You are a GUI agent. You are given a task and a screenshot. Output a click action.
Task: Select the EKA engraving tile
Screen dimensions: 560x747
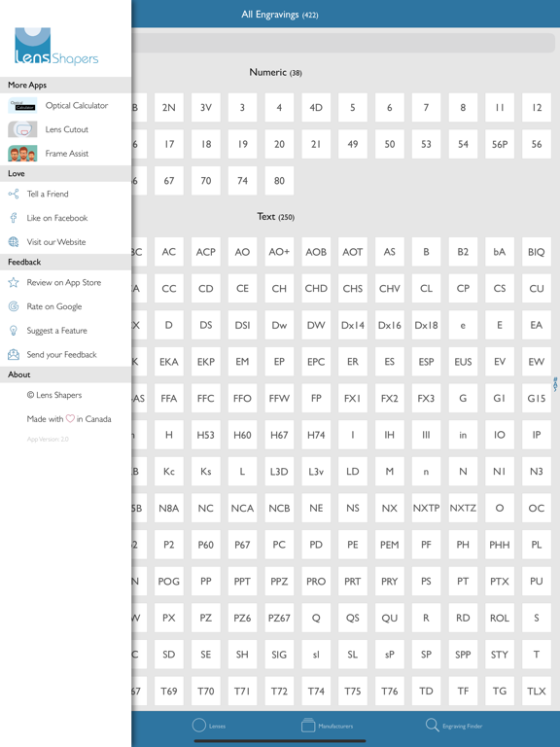(169, 362)
